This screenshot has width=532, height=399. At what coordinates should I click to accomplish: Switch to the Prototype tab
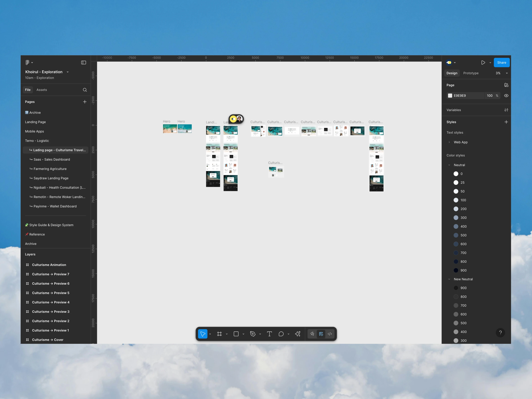tap(471, 73)
